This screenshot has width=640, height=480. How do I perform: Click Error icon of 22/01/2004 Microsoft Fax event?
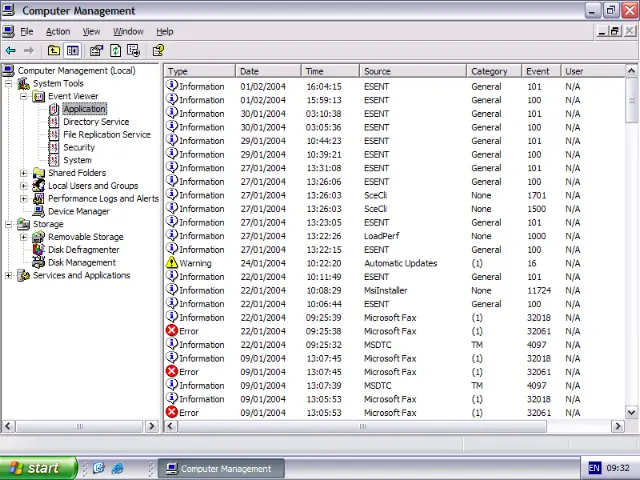coord(172,331)
